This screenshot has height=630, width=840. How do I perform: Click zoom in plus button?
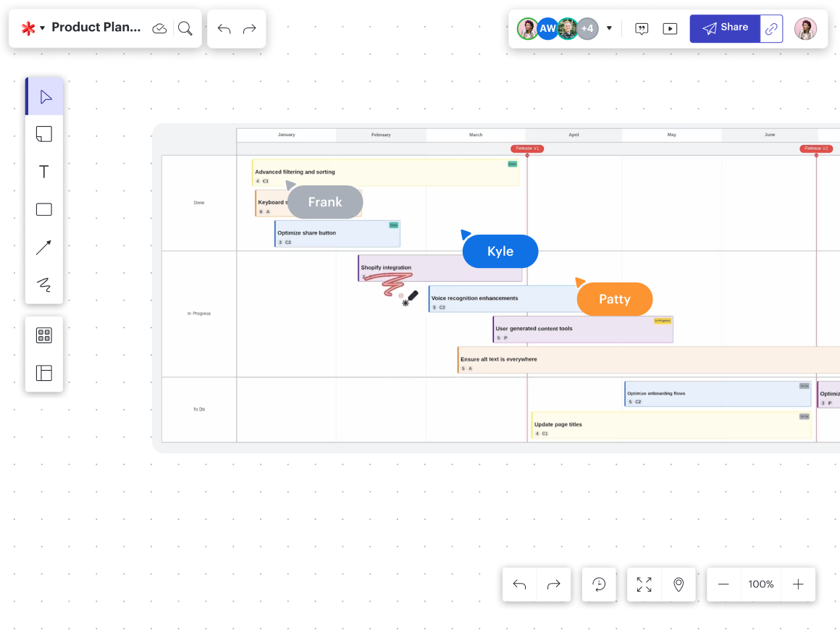click(x=798, y=584)
